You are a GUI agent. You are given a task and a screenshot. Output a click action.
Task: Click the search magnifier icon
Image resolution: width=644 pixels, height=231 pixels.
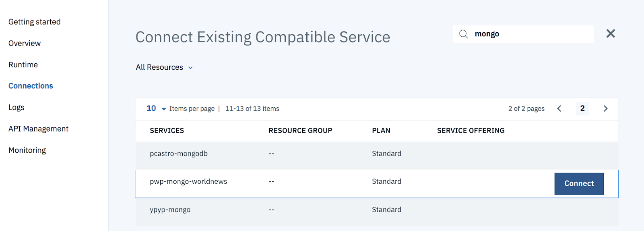point(464,34)
